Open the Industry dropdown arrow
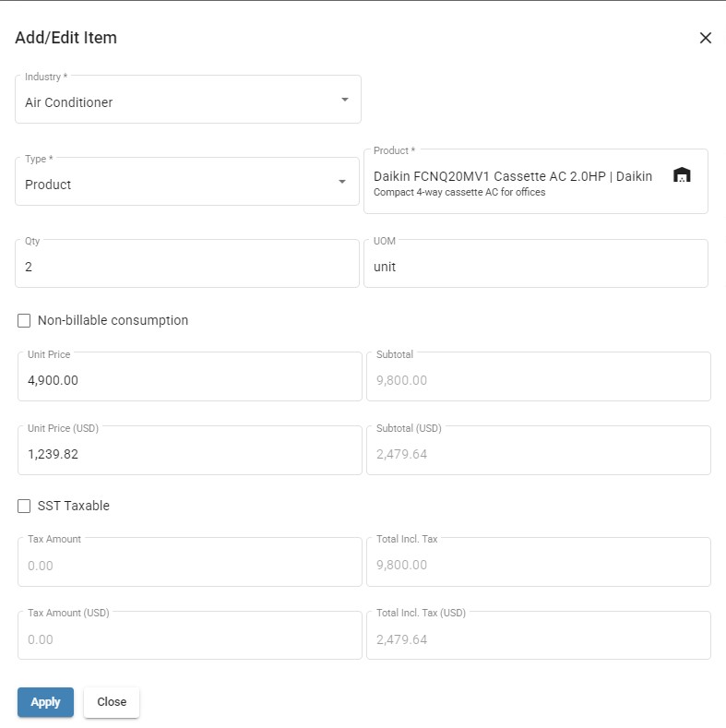Image resolution: width=726 pixels, height=728 pixels. pos(344,100)
